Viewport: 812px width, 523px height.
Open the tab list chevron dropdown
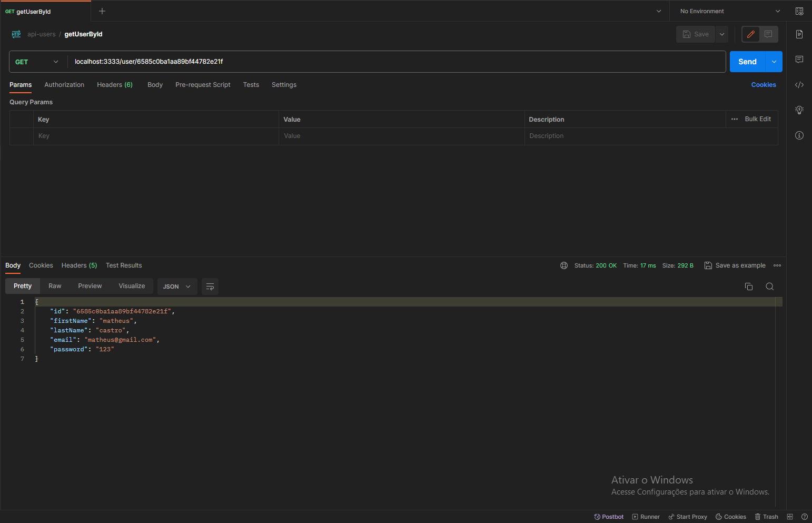659,11
